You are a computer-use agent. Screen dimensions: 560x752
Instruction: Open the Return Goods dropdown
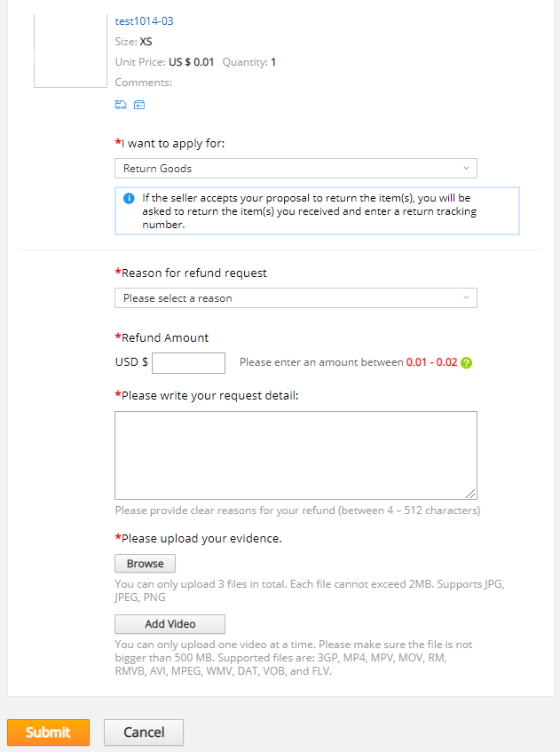296,169
